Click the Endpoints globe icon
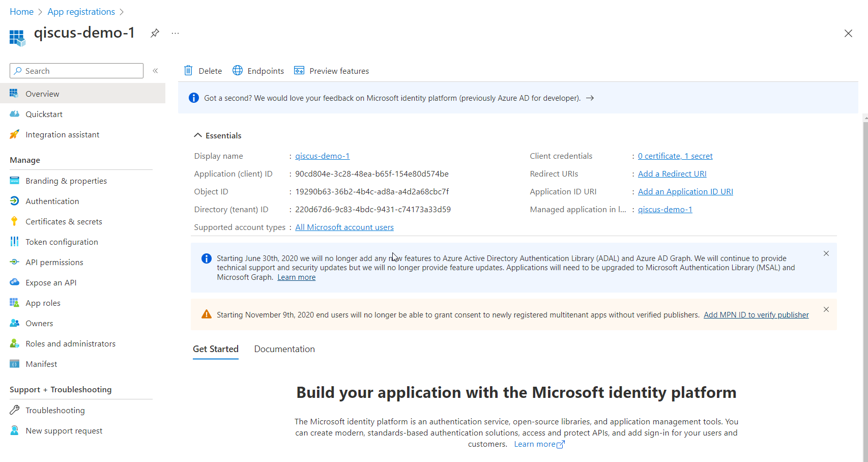 (238, 70)
